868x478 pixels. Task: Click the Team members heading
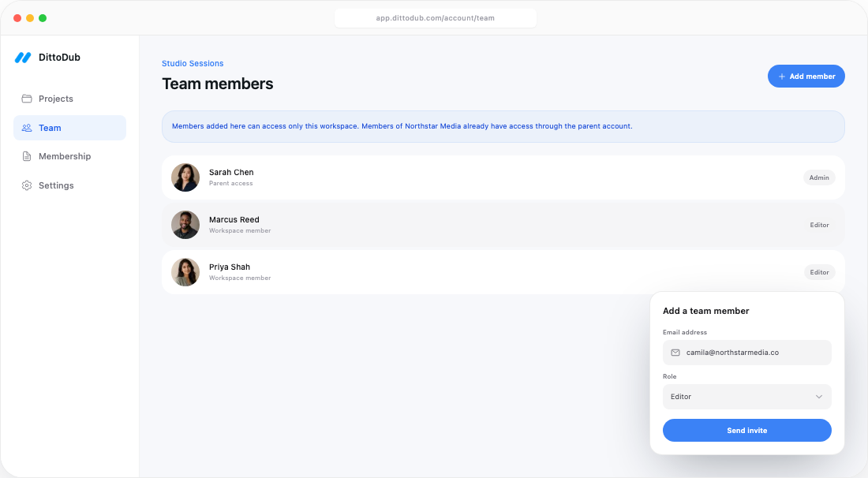218,84
